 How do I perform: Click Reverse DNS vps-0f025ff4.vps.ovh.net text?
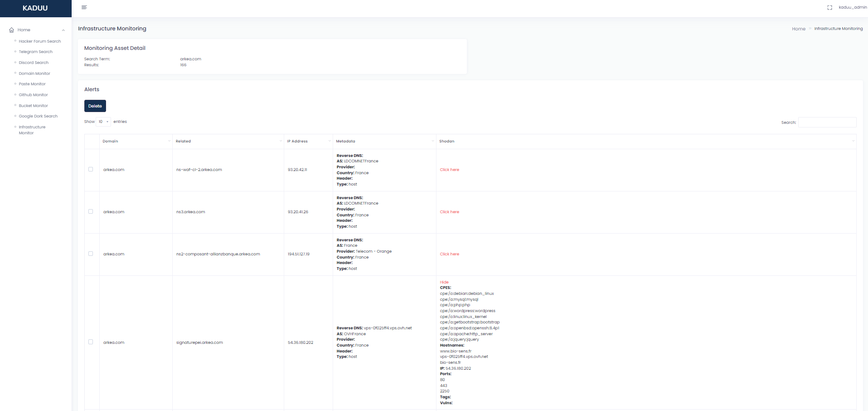pos(388,328)
